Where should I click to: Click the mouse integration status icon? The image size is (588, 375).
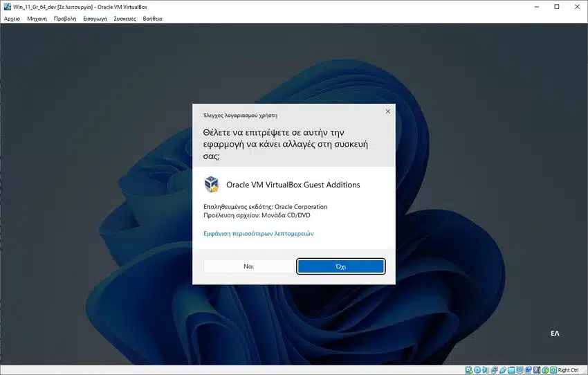[545, 370]
